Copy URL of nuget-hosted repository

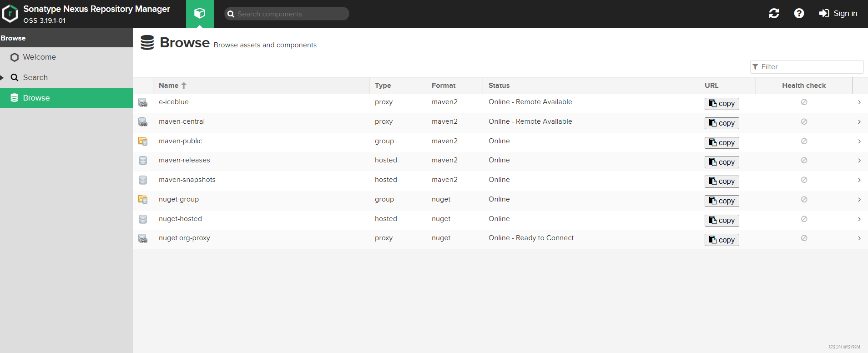722,221
